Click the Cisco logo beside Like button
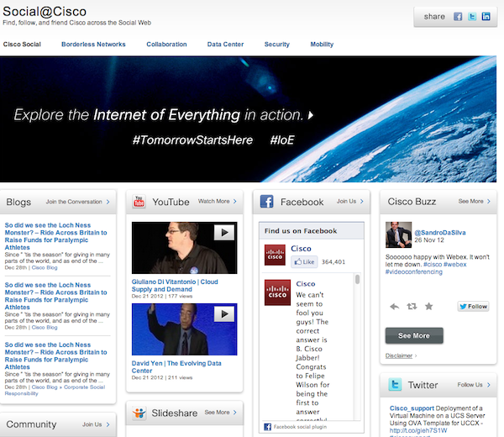504x437 pixels. (x=275, y=255)
